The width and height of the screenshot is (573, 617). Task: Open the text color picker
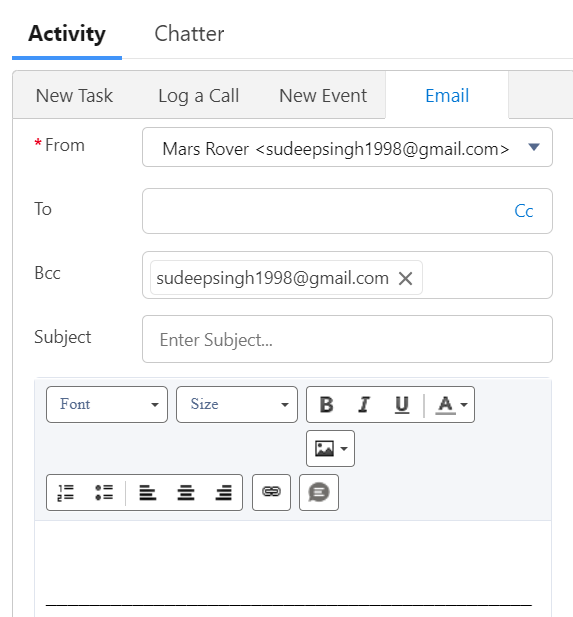[x=451, y=405]
